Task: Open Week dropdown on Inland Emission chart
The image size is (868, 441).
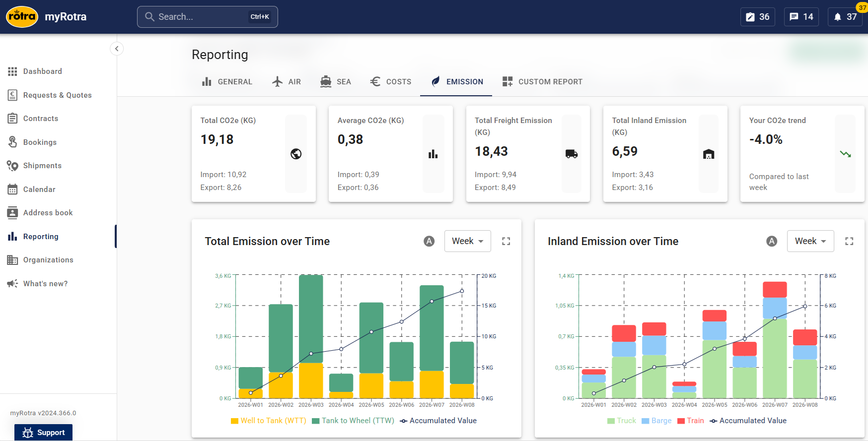Action: pyautogui.click(x=810, y=241)
